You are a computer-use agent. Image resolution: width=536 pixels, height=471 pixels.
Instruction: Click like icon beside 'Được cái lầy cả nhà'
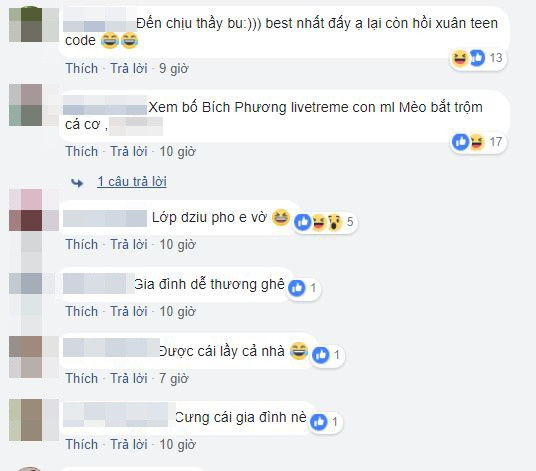pos(321,355)
